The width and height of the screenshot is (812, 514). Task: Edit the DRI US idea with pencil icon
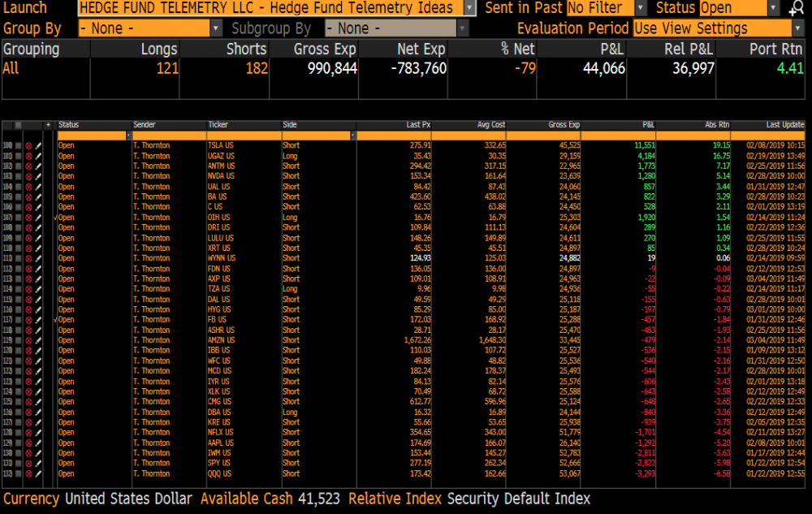pos(38,227)
